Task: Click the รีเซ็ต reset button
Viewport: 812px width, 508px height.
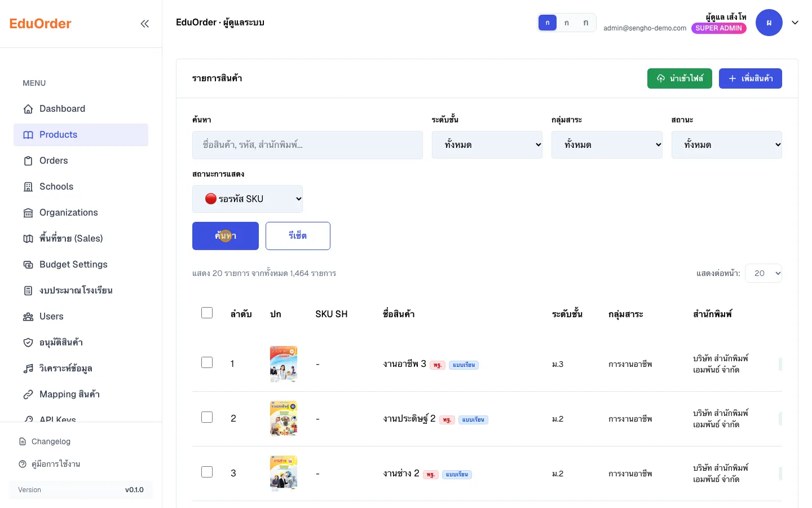Action: (298, 236)
